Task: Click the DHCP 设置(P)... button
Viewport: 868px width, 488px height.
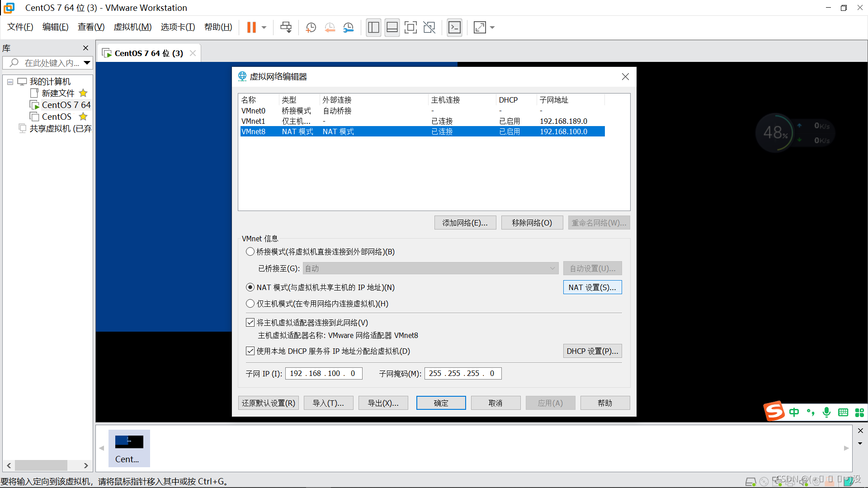Action: (592, 351)
